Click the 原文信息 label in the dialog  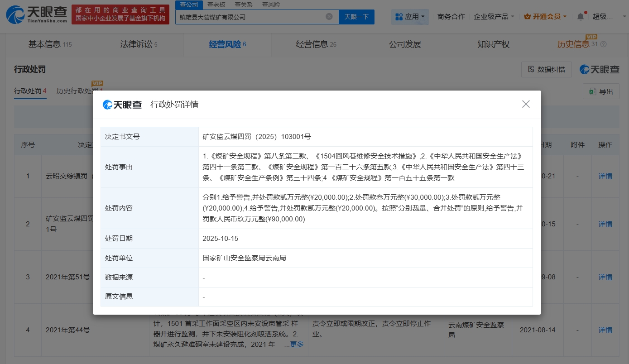click(119, 297)
